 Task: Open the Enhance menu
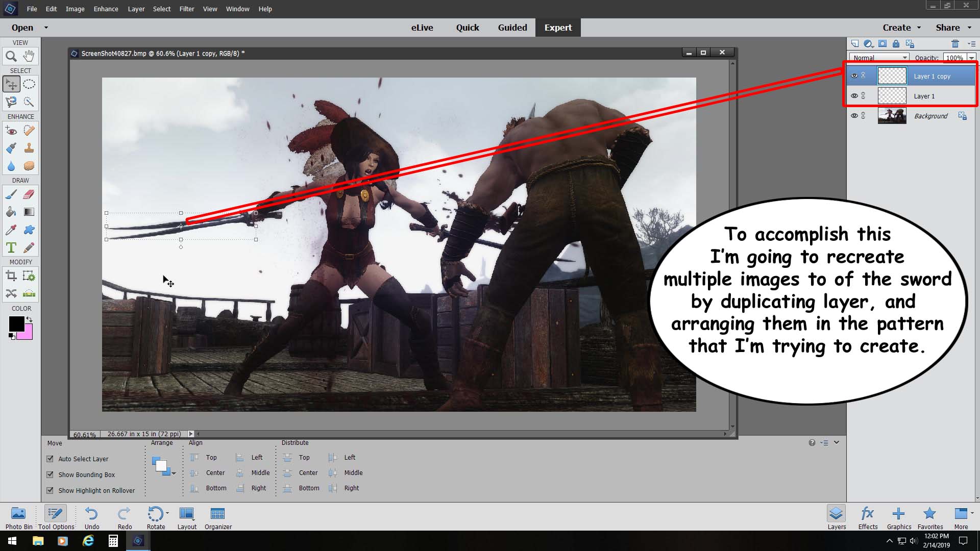tap(106, 9)
